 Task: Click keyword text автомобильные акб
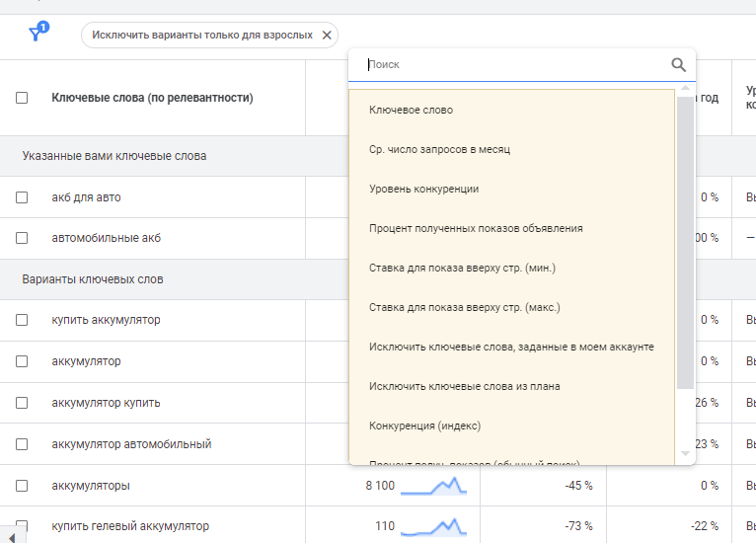click(x=106, y=238)
